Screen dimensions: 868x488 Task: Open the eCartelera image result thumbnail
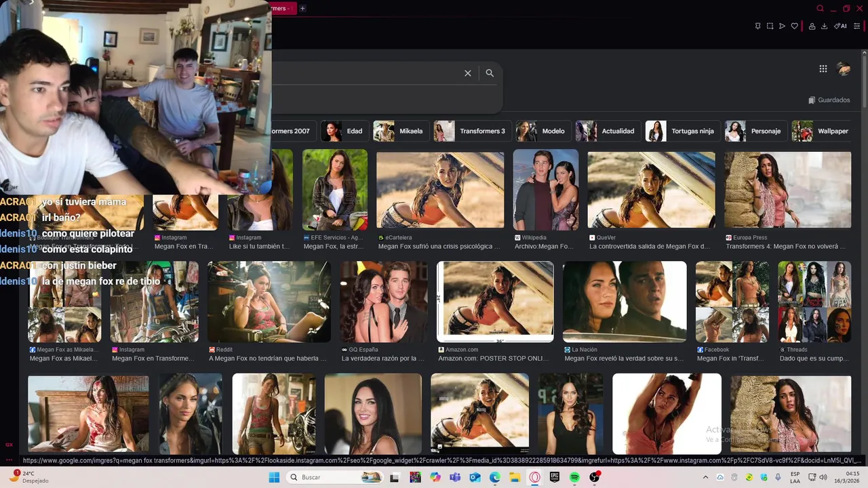(440, 189)
